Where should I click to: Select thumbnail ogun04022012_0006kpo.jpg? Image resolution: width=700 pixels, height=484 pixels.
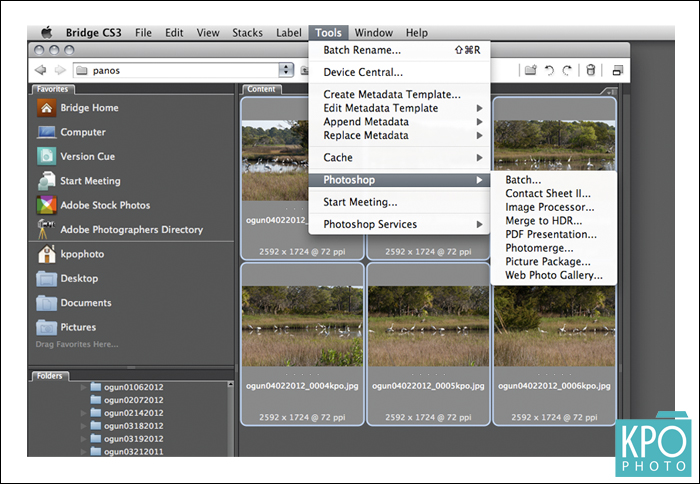coord(554,344)
